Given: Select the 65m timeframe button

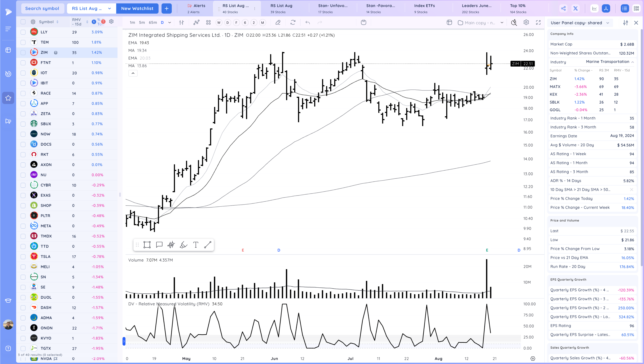Looking at the screenshot, I should coord(153,23).
